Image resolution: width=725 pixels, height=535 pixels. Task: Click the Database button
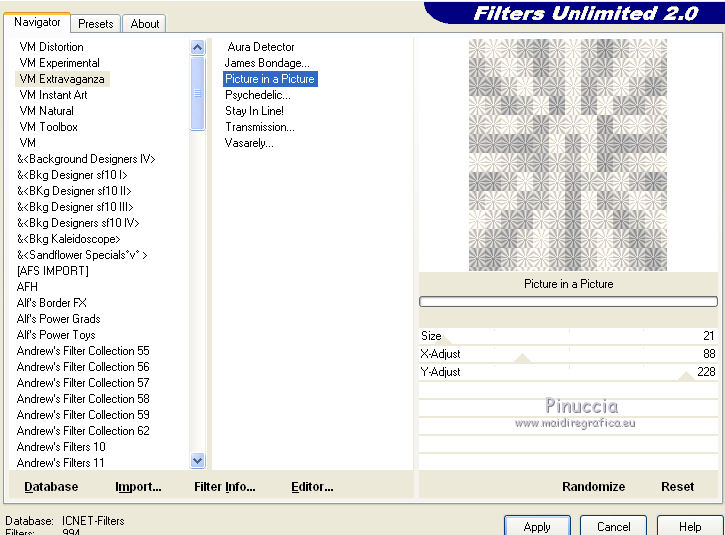point(51,487)
